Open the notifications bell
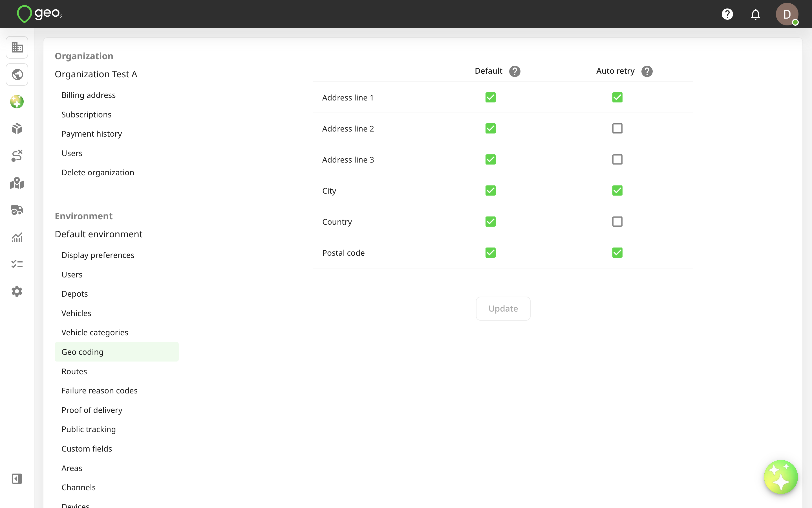Viewport: 812px width, 508px height. 755,14
